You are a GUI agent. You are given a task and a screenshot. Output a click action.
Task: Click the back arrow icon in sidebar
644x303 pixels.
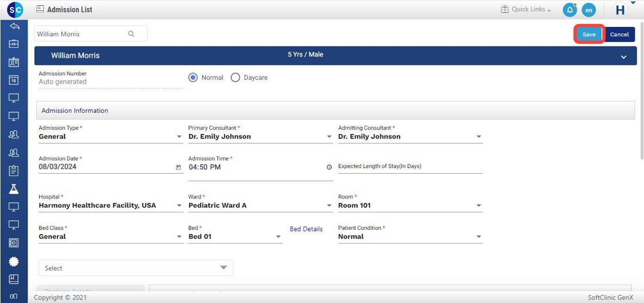click(14, 26)
